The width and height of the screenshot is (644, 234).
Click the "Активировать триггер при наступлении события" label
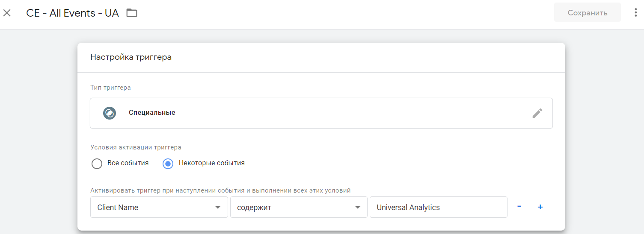(x=220, y=190)
